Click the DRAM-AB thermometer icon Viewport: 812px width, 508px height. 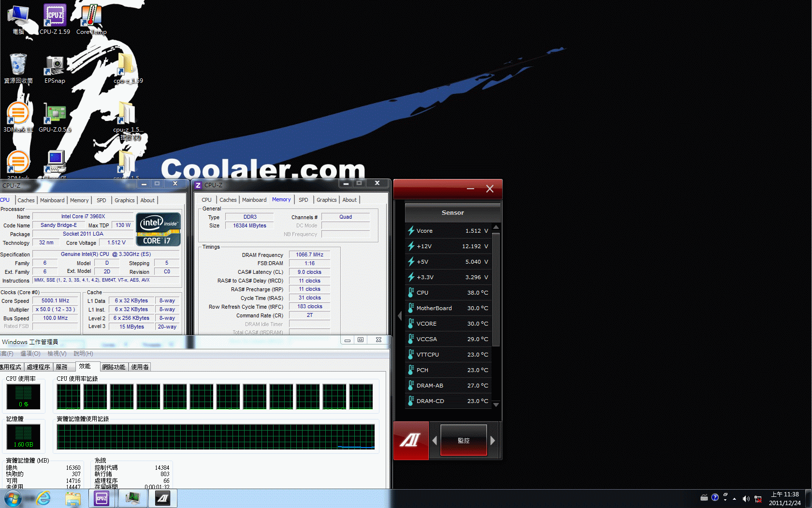(411, 386)
